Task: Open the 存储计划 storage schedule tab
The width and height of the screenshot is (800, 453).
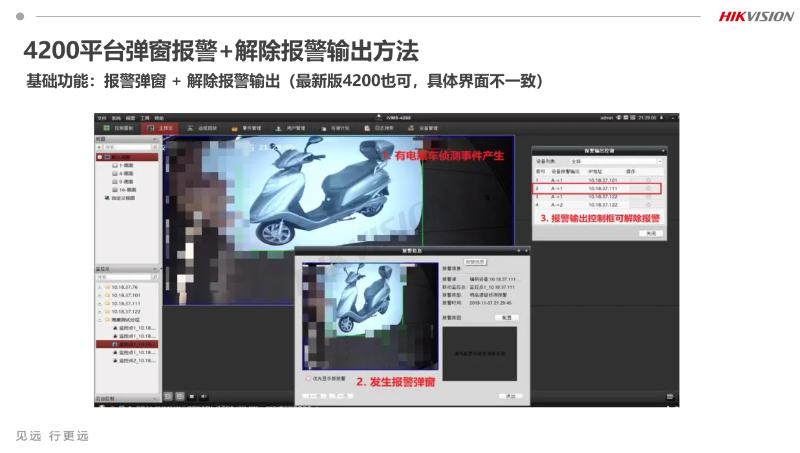Action: (335, 128)
